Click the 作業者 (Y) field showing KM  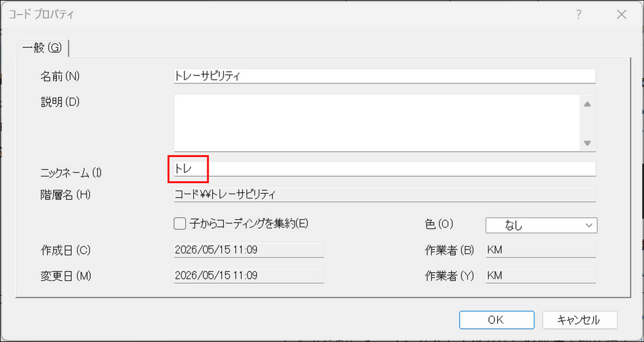pos(541,276)
